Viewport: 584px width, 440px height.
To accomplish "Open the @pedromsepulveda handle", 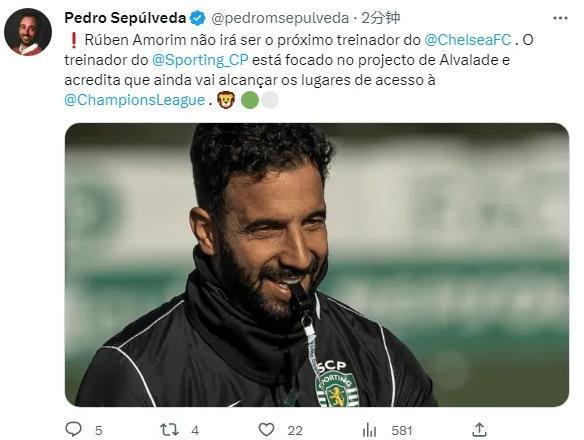I will 280,18.
